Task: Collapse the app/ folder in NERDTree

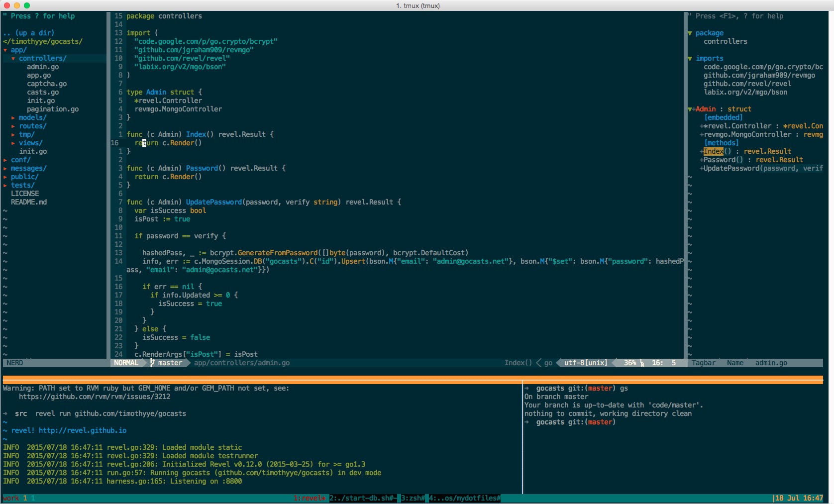Action: pos(5,50)
